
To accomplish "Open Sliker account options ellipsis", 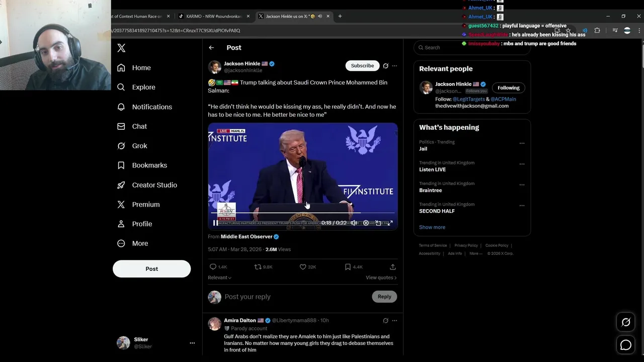I will tap(192, 343).
